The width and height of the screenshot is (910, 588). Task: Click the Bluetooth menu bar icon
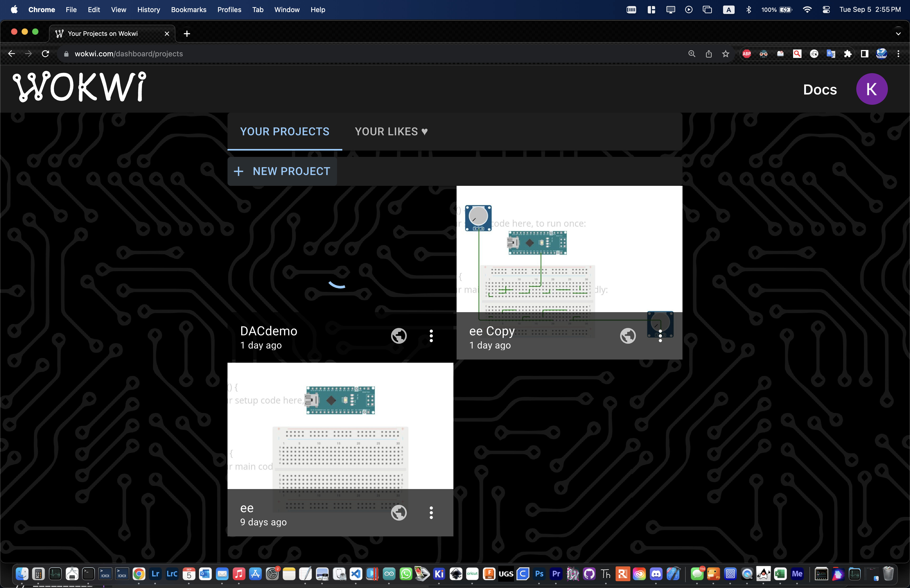click(x=749, y=9)
